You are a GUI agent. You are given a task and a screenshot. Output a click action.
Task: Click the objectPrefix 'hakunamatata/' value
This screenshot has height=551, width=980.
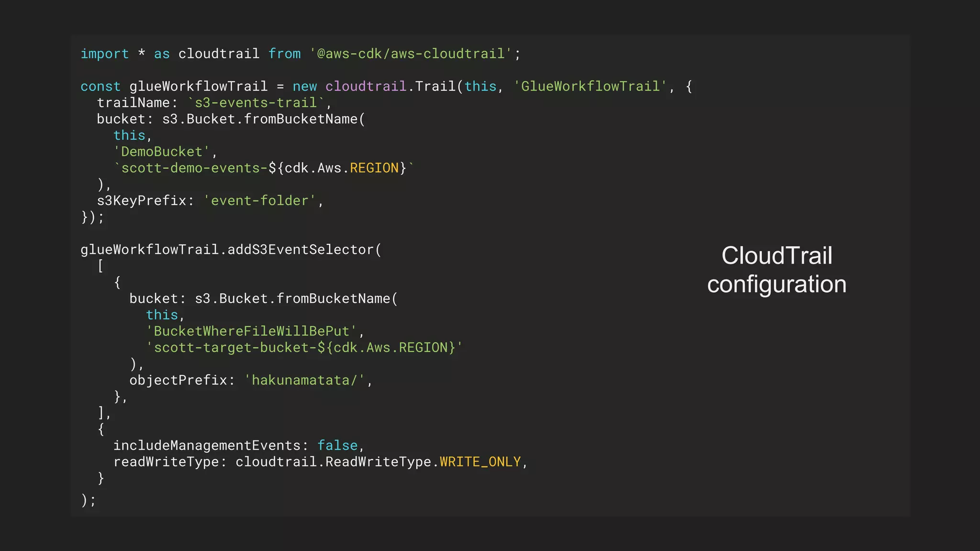coord(304,380)
